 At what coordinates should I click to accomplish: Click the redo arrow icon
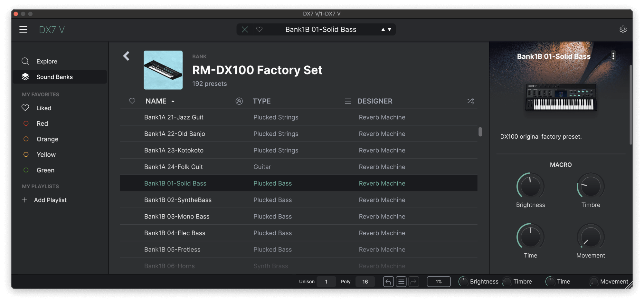click(414, 281)
